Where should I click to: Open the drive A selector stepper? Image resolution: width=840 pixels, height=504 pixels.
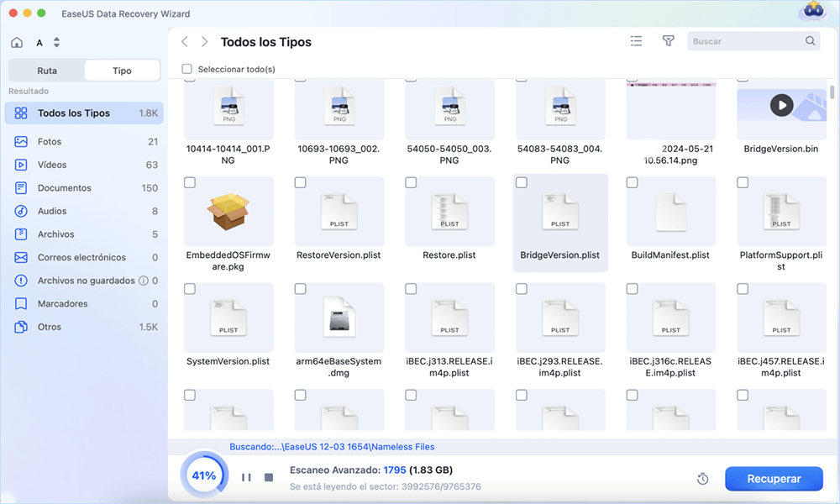[x=56, y=42]
